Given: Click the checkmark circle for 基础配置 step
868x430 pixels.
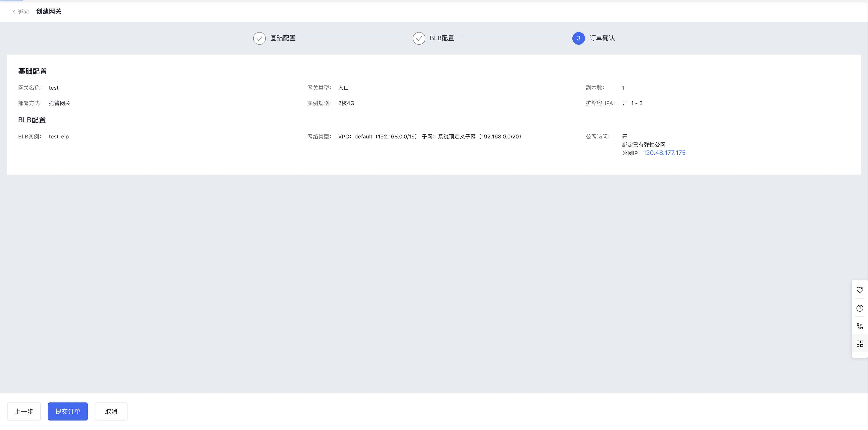Looking at the screenshot, I should (259, 38).
